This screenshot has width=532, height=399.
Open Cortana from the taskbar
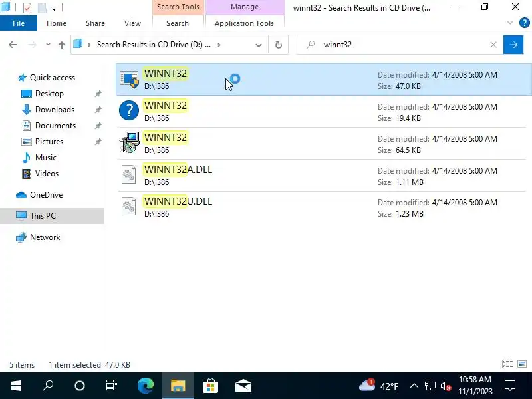pyautogui.click(x=80, y=386)
